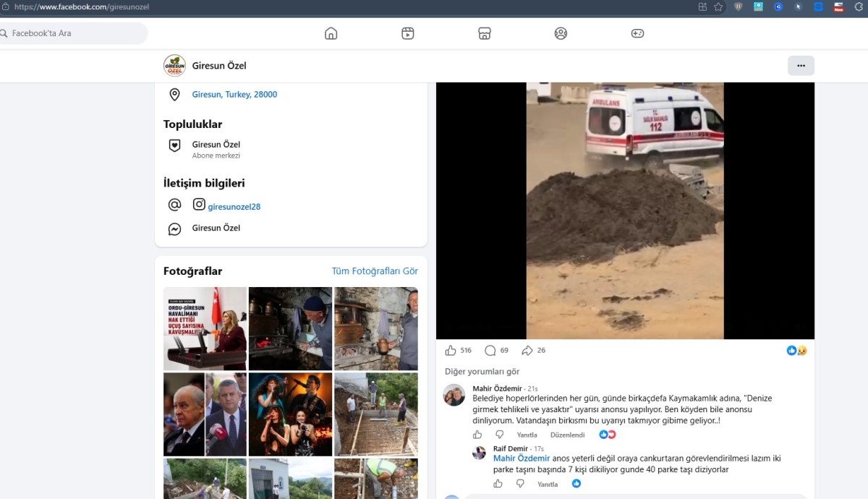Click Mahir Özdemir commenter name
This screenshot has height=499, width=868.
point(497,389)
